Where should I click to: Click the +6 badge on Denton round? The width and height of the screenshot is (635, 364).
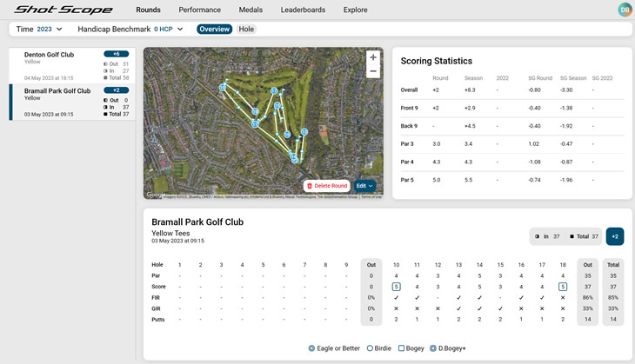click(x=117, y=54)
